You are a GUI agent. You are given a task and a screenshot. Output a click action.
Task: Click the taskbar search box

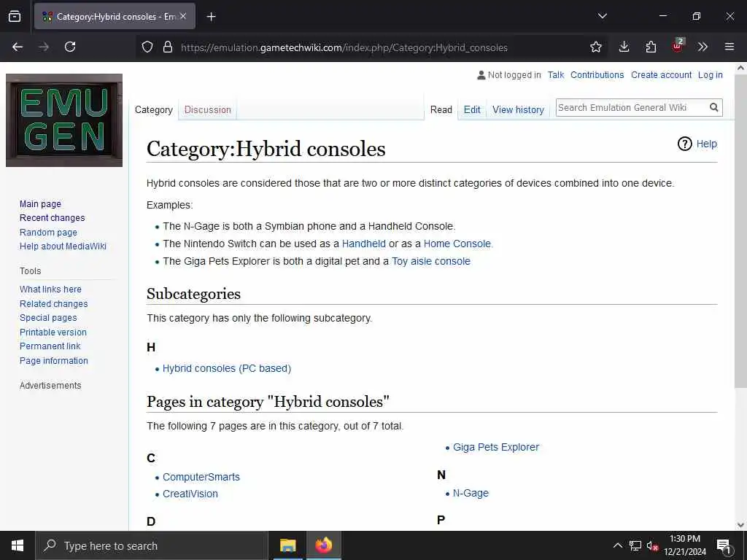point(152,545)
